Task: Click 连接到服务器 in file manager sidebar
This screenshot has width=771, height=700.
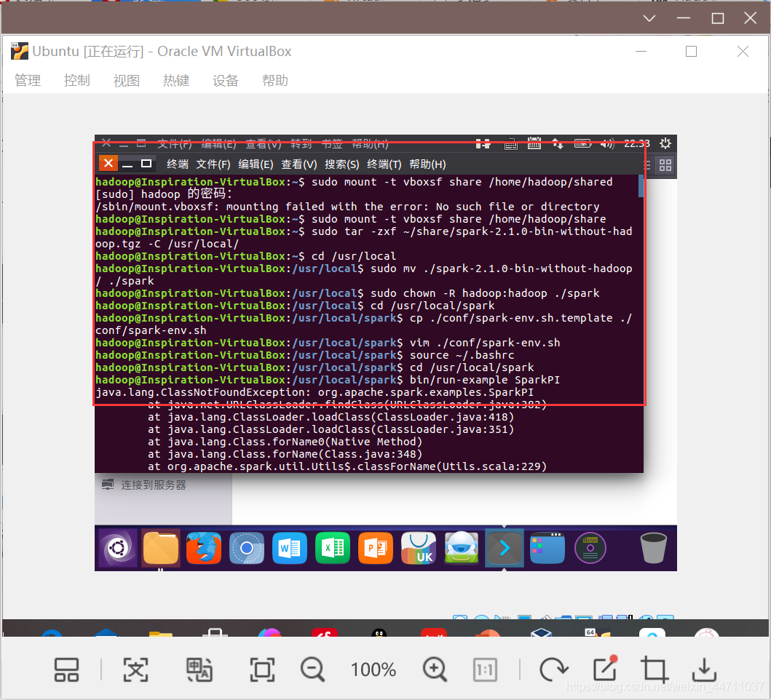Action: pos(154,485)
